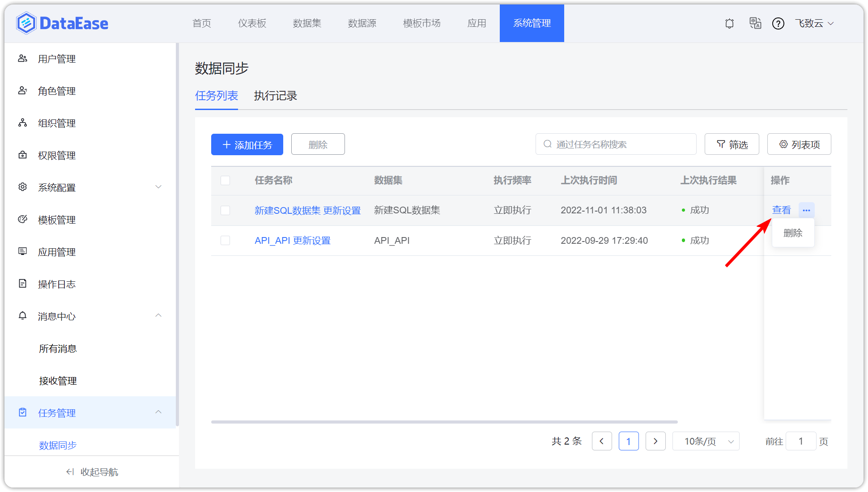
Task: Open the 数据集 top menu
Action: (x=307, y=23)
